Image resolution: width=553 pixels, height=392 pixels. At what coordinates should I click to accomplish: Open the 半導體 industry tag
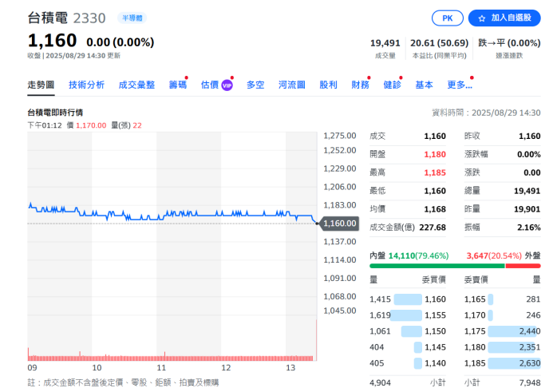(x=132, y=18)
